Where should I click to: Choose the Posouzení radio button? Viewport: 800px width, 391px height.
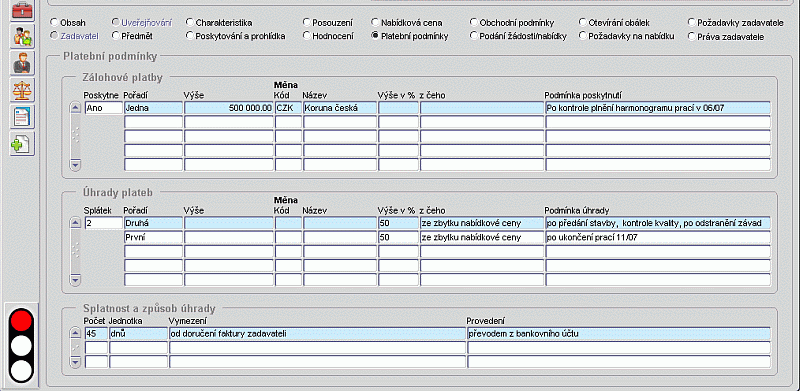click(306, 23)
